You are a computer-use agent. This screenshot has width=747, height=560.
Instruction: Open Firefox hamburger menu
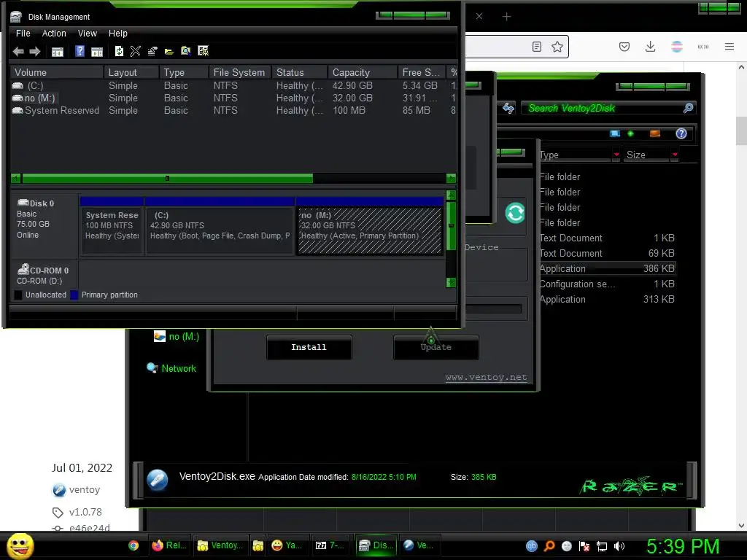pyautogui.click(x=729, y=47)
